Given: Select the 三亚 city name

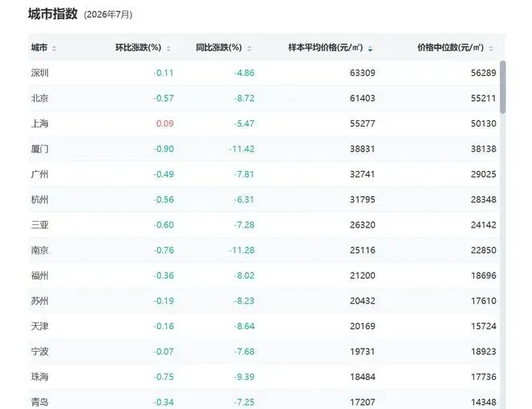Looking at the screenshot, I should point(39,225).
